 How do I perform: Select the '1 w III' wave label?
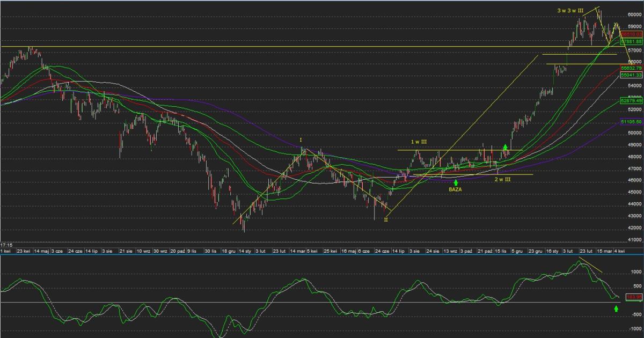click(419, 142)
